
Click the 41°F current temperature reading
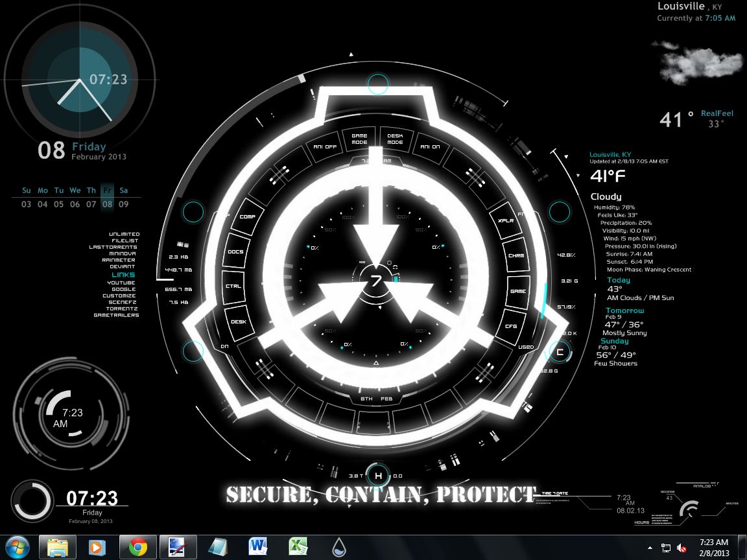608,176
